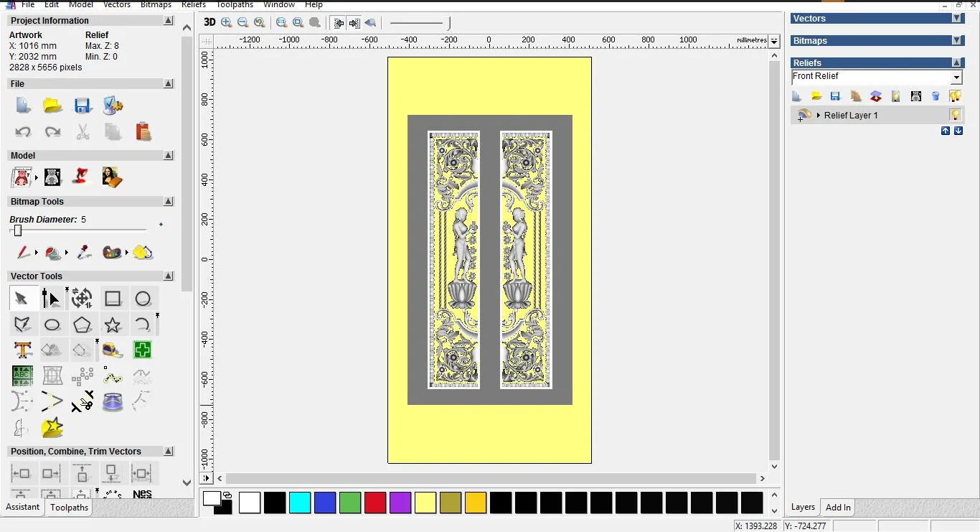Select the paint brush tool in Bitmap Tools
980x532 pixels.
(x=22, y=253)
